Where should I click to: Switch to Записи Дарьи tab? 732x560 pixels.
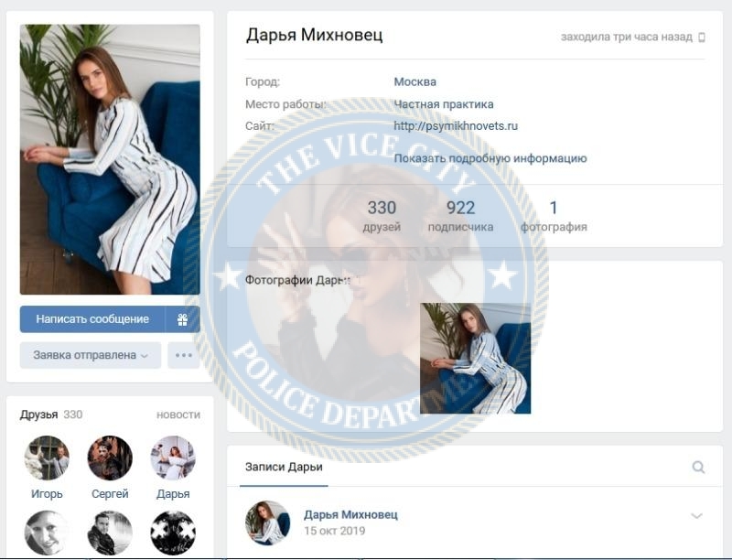[284, 468]
